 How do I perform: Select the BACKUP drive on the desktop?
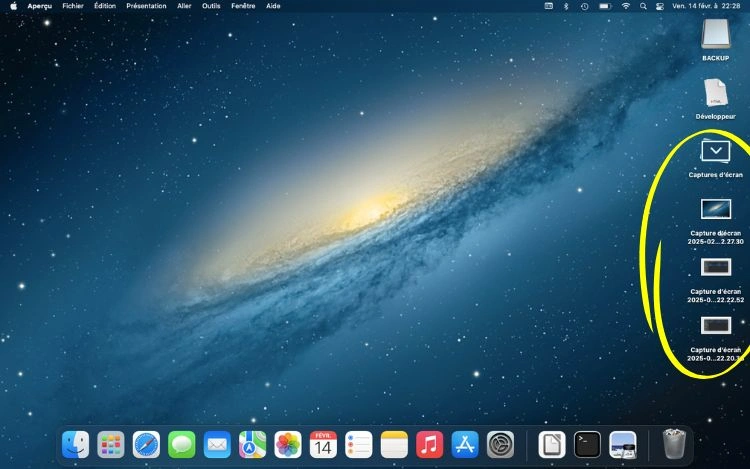(x=716, y=35)
